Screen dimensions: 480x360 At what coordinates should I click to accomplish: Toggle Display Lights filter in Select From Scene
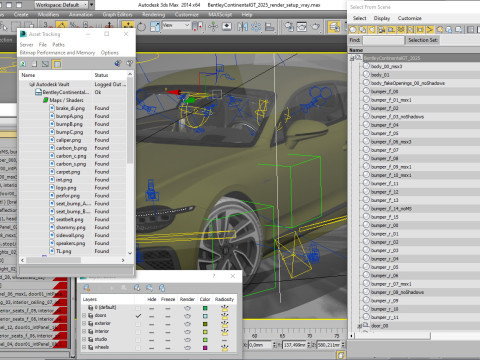[372, 30]
